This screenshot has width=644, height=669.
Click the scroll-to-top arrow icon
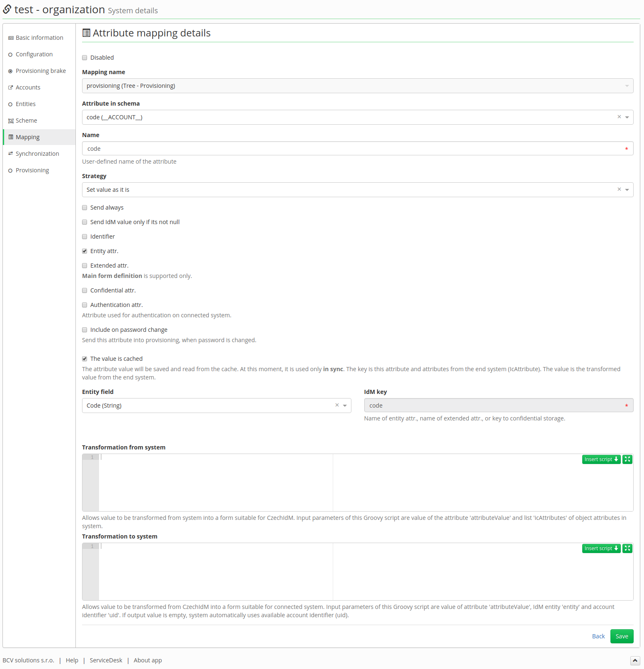click(x=635, y=660)
